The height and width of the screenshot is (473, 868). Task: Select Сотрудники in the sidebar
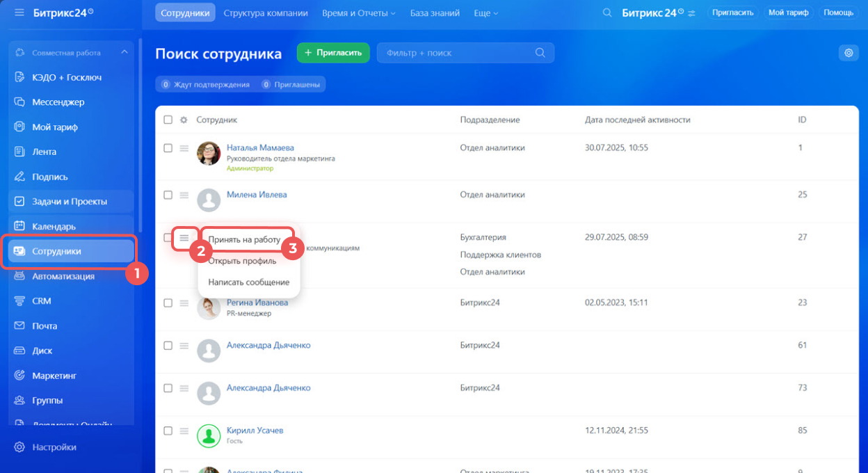pos(70,251)
